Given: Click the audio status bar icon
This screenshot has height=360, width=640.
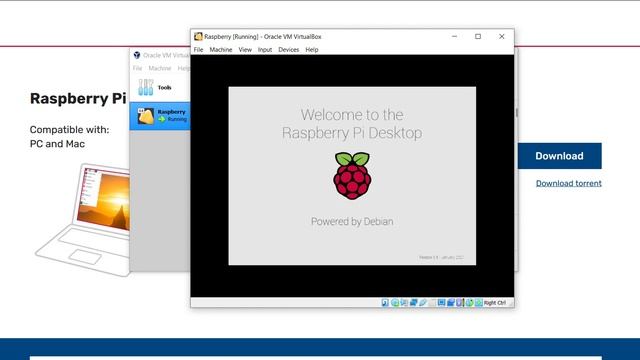Looking at the screenshot, I should click(404, 302).
